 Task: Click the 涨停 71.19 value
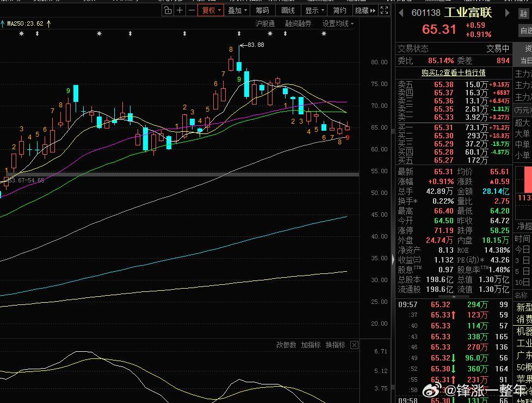[x=444, y=230]
